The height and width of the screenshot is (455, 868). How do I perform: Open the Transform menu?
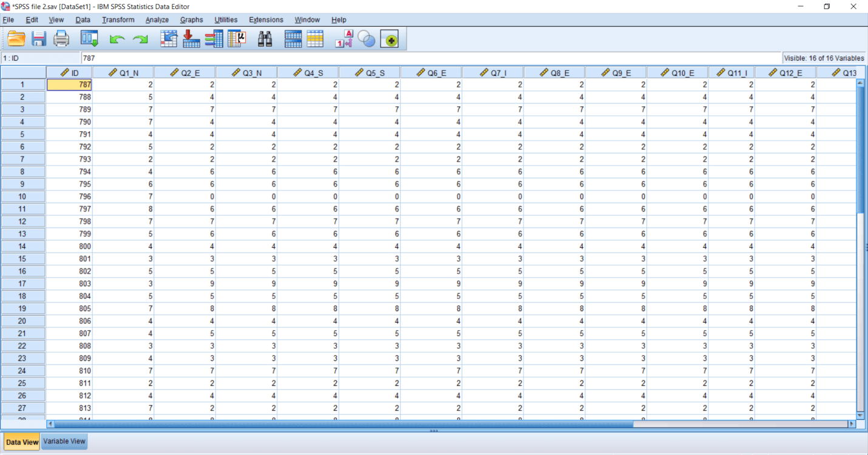(x=118, y=19)
